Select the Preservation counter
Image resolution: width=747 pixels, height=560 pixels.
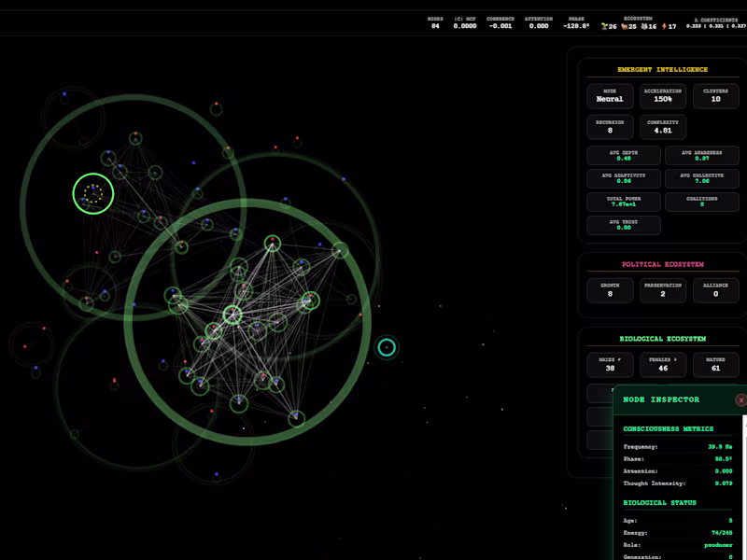click(x=663, y=290)
